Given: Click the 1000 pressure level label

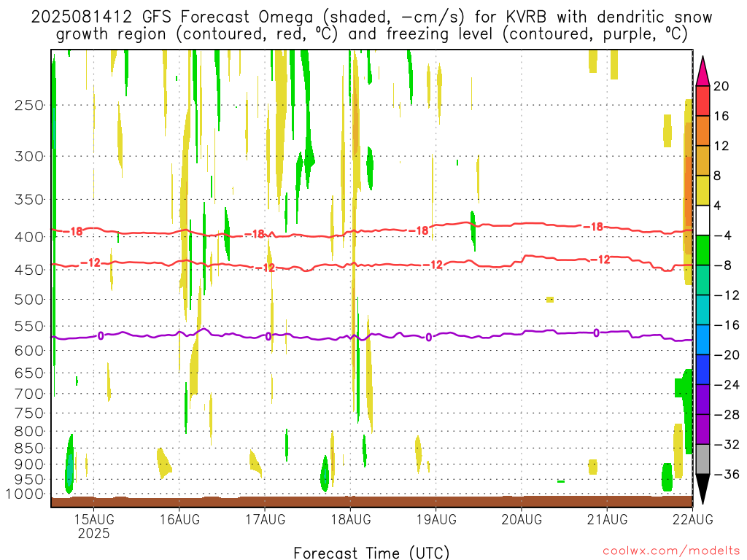Looking at the screenshot, I should tap(25, 494).
